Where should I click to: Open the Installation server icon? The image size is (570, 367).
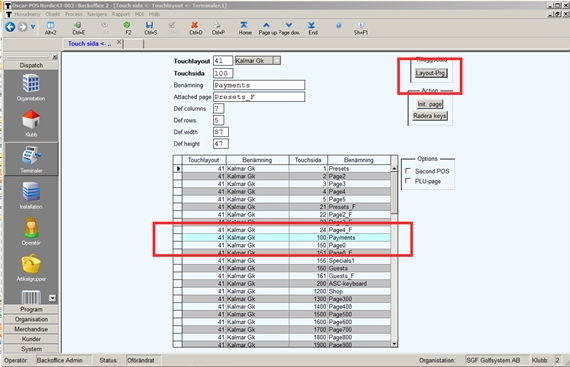[31, 195]
